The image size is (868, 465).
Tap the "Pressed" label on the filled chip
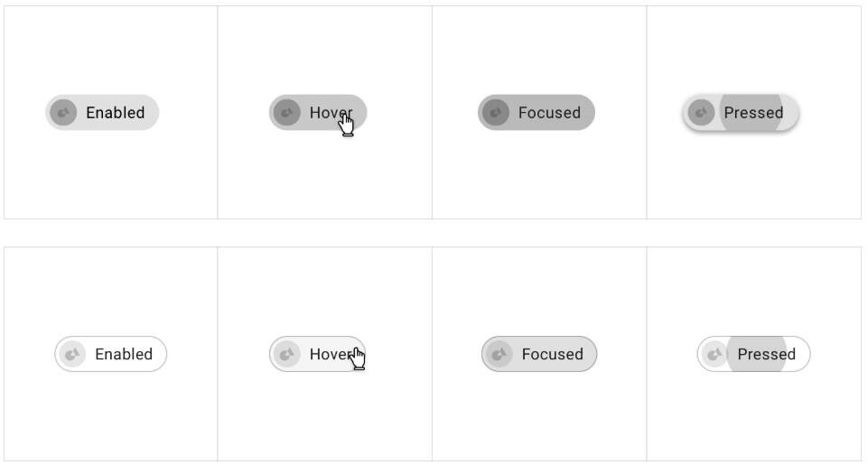[x=753, y=113]
